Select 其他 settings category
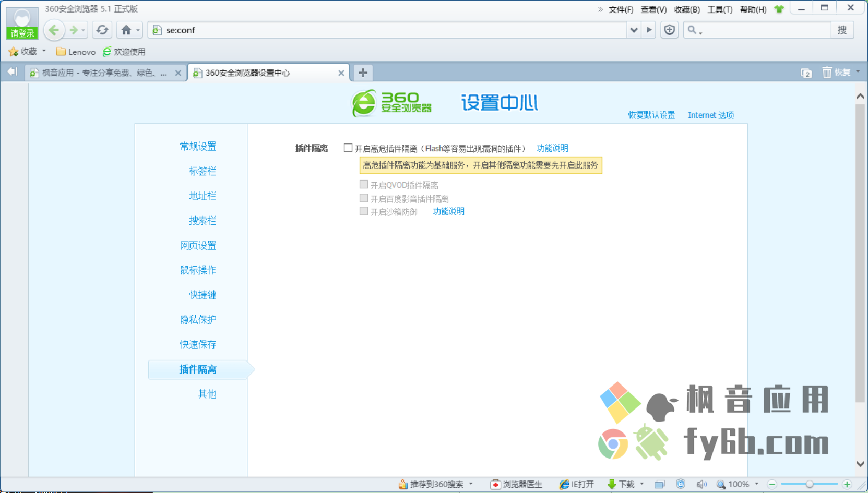Viewport: 868px width, 493px height. (x=207, y=394)
